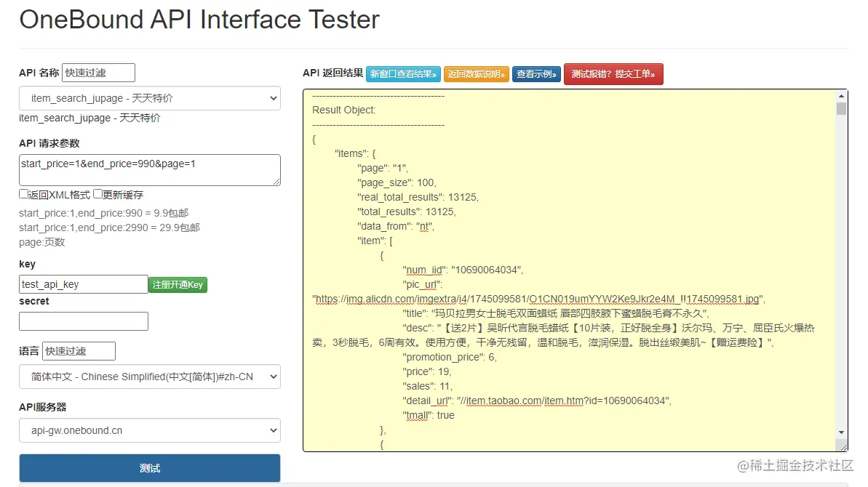Click the start_price:1,end_price:2990 hint text
The height and width of the screenshot is (487, 868).
[110, 228]
